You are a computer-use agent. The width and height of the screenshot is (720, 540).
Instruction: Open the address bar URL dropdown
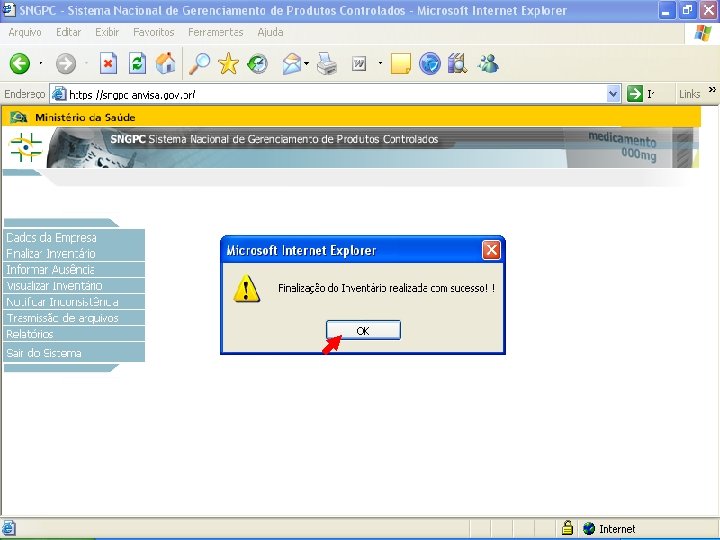point(613,94)
